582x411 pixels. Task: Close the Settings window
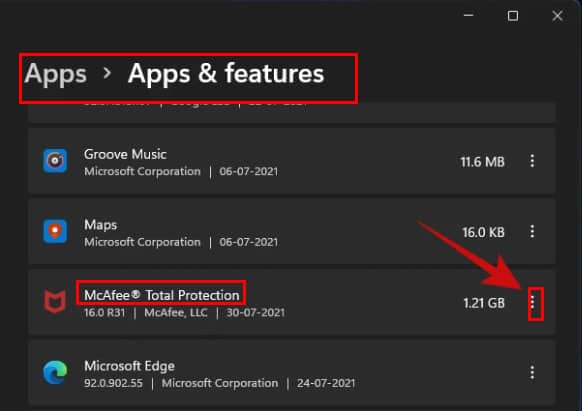pos(557,16)
